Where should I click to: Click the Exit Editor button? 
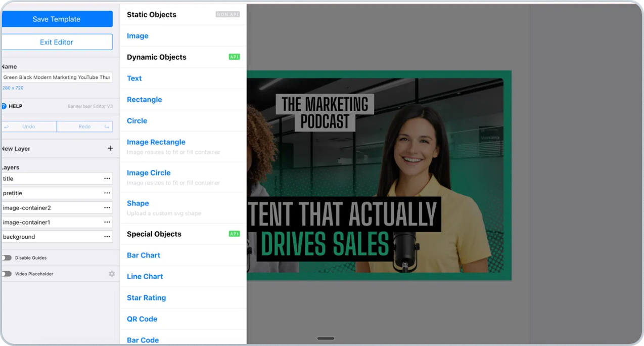[57, 42]
